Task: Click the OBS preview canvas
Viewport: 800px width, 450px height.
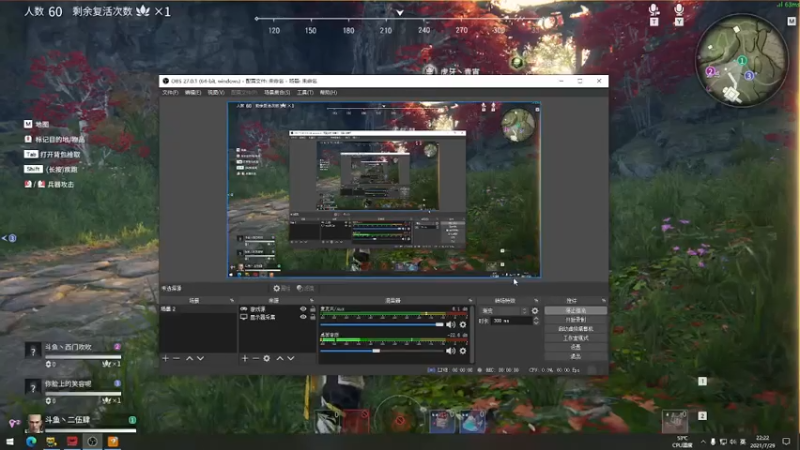Action: 384,190
